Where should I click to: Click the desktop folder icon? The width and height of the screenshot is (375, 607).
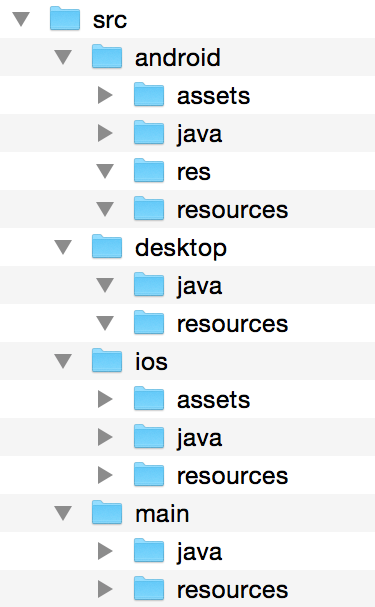tap(107, 246)
